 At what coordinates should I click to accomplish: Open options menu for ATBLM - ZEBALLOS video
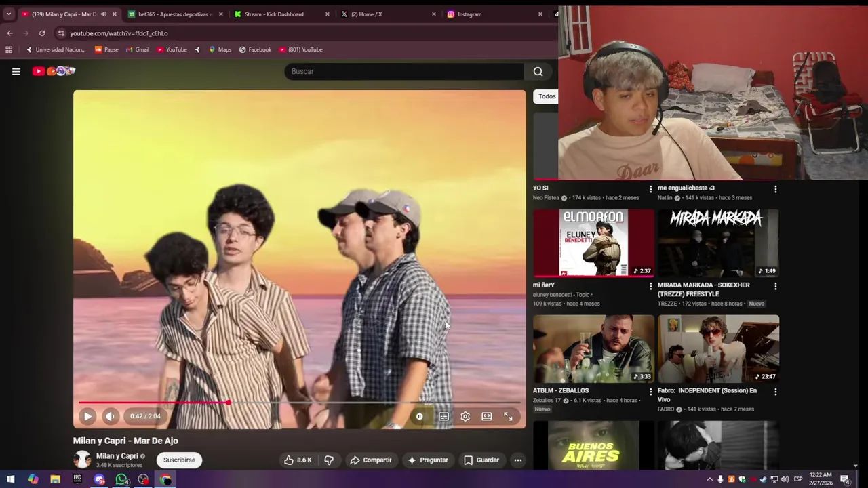(650, 392)
